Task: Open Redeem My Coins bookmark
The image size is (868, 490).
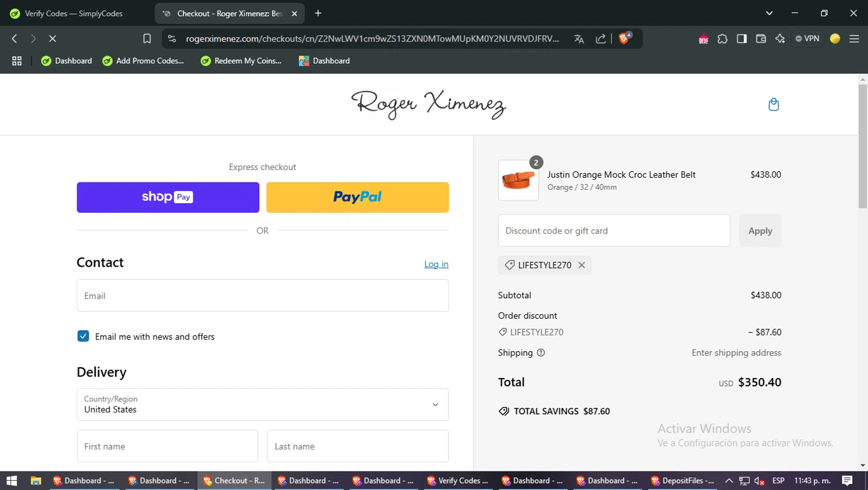Action: pyautogui.click(x=241, y=61)
